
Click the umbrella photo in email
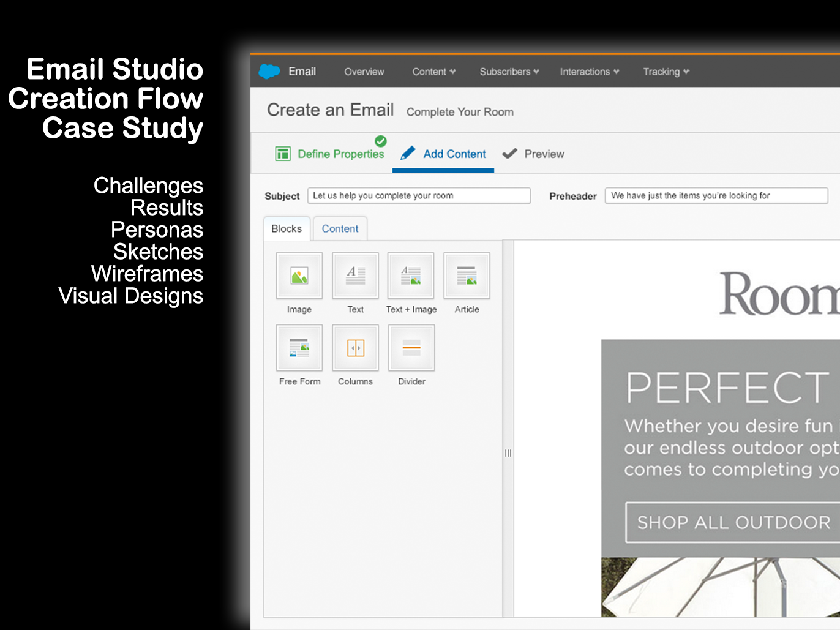coord(721,587)
